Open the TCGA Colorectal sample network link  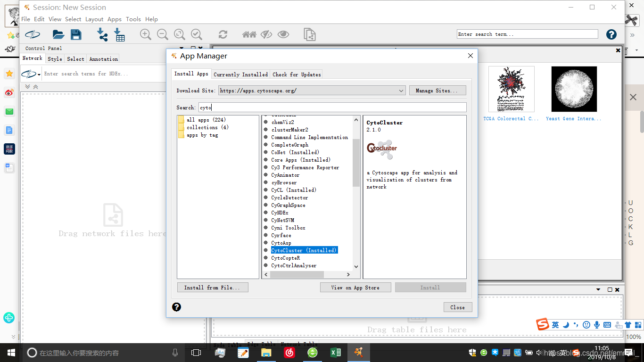[x=511, y=119]
